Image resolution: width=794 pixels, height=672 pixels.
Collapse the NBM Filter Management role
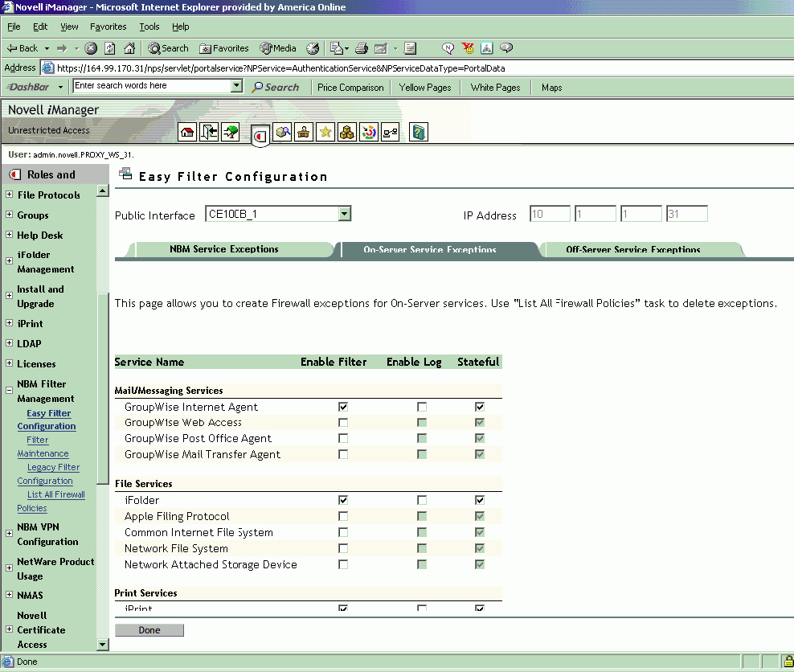point(10,391)
